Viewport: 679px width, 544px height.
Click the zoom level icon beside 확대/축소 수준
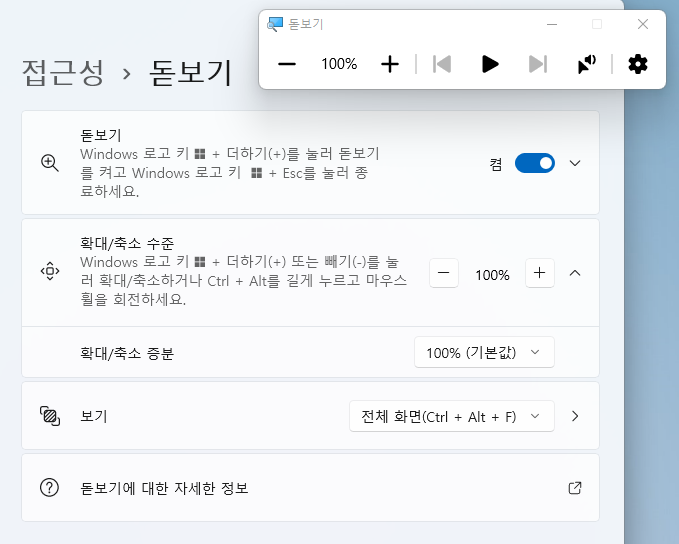tap(50, 271)
